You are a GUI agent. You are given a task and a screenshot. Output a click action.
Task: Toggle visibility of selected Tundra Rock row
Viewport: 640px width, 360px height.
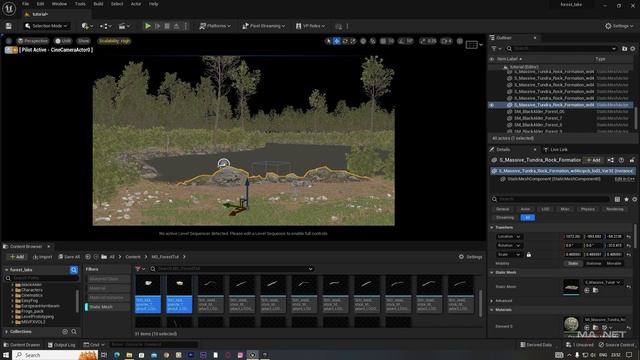pos(492,105)
